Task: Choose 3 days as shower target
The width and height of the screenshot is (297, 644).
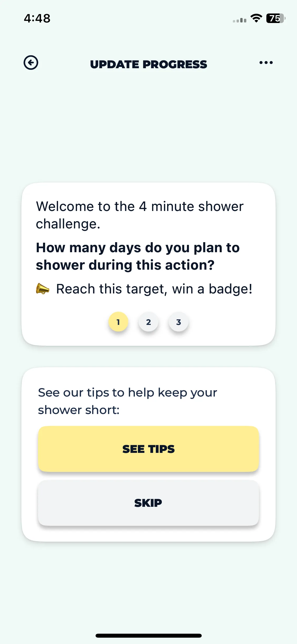Action: [178, 322]
